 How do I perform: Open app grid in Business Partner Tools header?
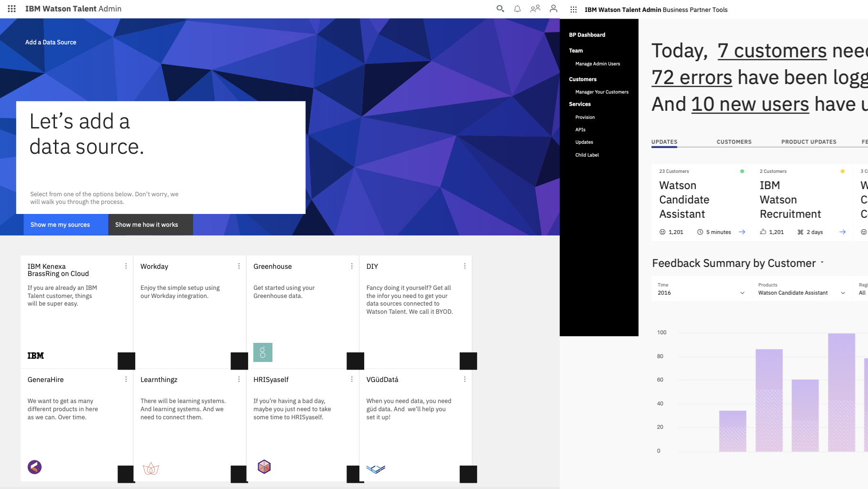(x=574, y=10)
